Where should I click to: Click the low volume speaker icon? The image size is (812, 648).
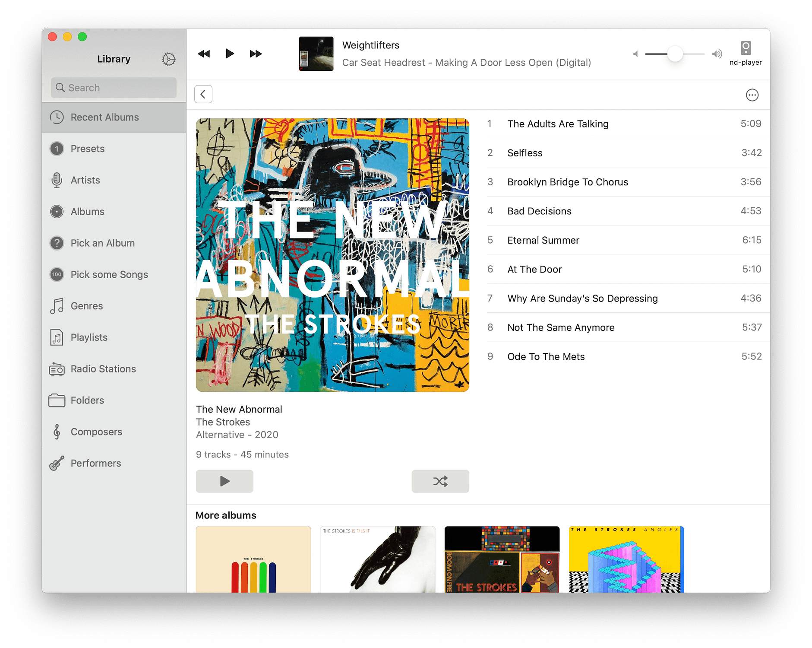[635, 54]
